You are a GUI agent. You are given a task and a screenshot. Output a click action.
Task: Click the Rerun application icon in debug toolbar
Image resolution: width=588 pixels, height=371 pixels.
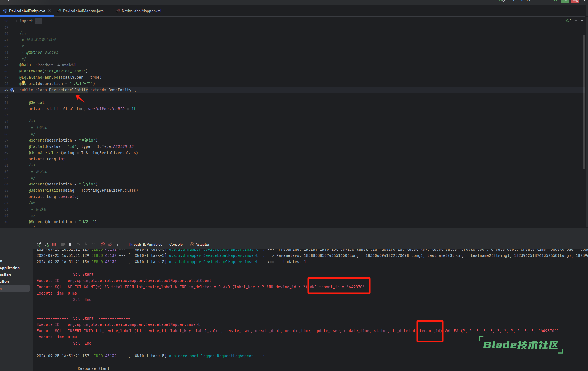39,244
